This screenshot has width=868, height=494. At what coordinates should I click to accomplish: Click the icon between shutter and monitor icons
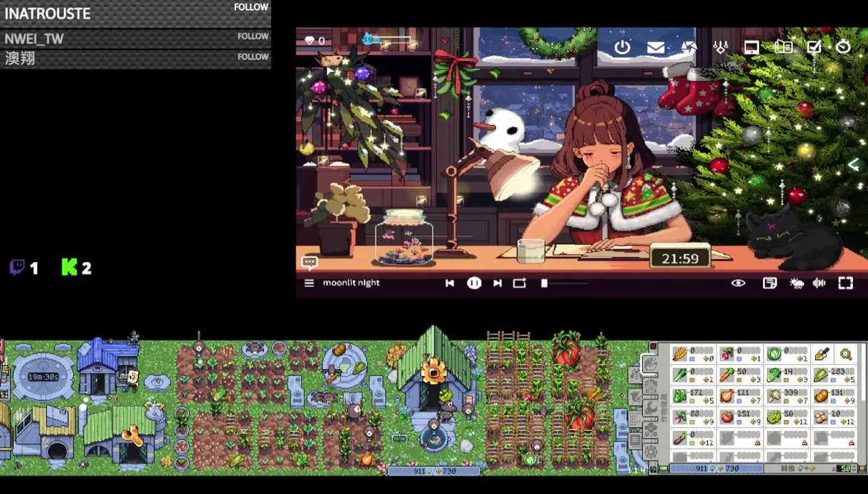tap(720, 47)
